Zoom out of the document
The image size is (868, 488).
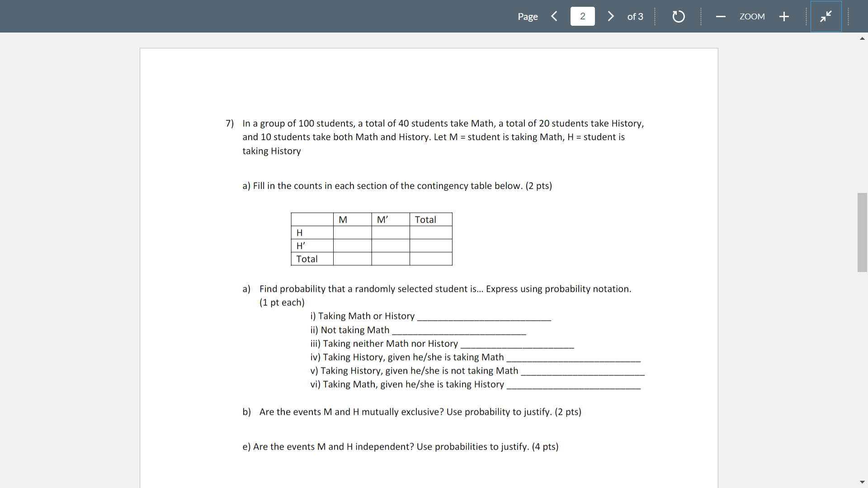click(721, 16)
